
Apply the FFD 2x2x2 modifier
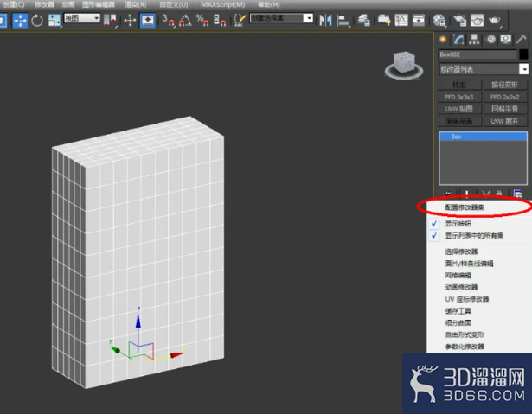click(x=505, y=97)
